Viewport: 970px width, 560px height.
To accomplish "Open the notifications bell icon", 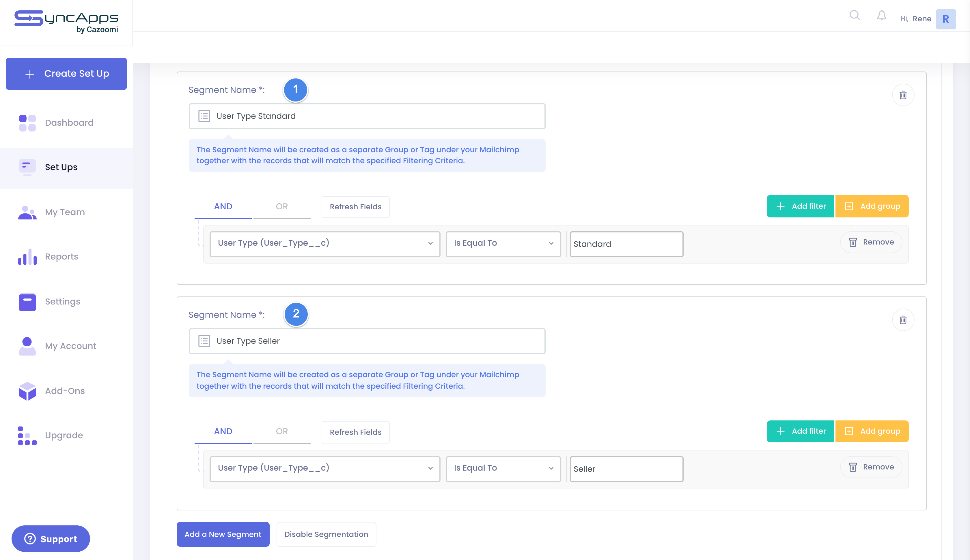I will click(x=881, y=15).
